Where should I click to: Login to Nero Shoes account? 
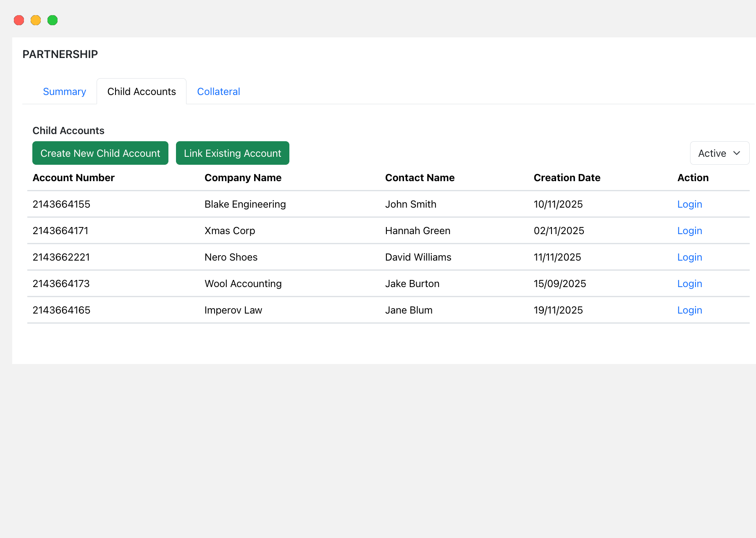click(690, 257)
